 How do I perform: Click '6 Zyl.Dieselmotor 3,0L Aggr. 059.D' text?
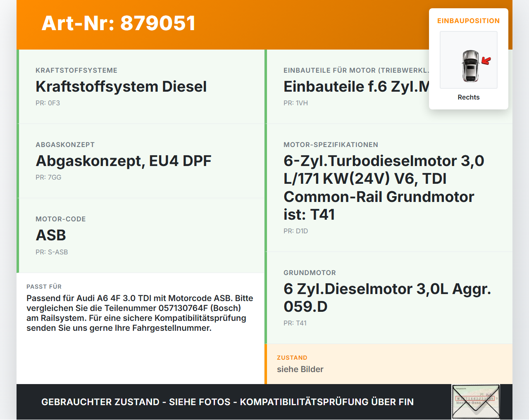[387, 298]
